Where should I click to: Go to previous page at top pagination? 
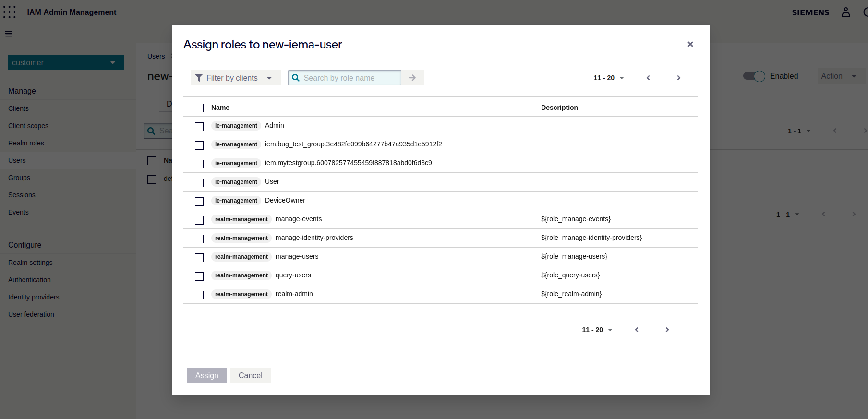pyautogui.click(x=648, y=78)
